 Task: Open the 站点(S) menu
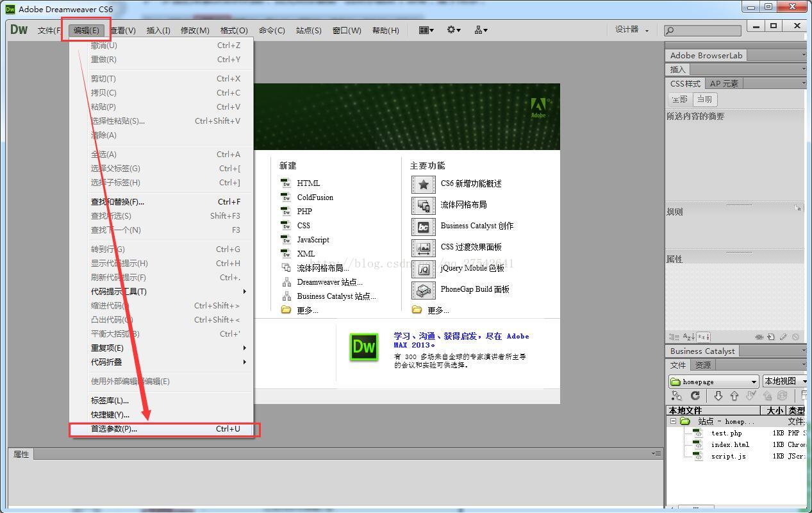coord(309,30)
